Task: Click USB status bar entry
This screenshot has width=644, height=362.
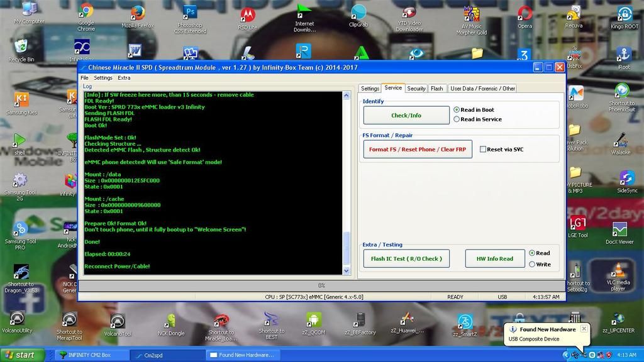Action: [502, 297]
